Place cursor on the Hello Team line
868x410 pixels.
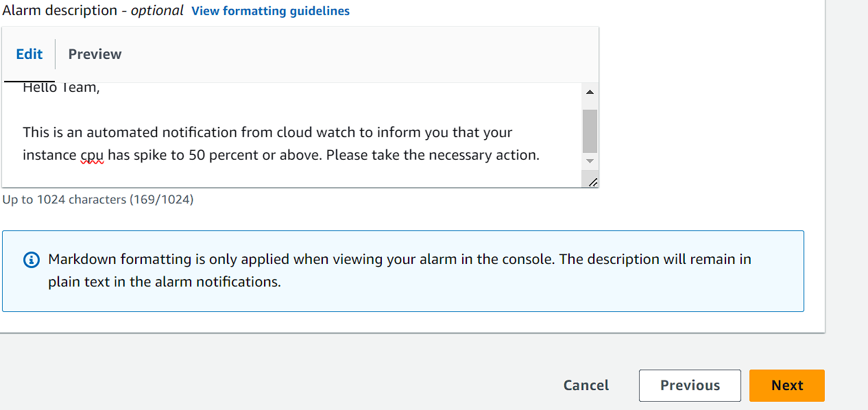click(x=61, y=88)
